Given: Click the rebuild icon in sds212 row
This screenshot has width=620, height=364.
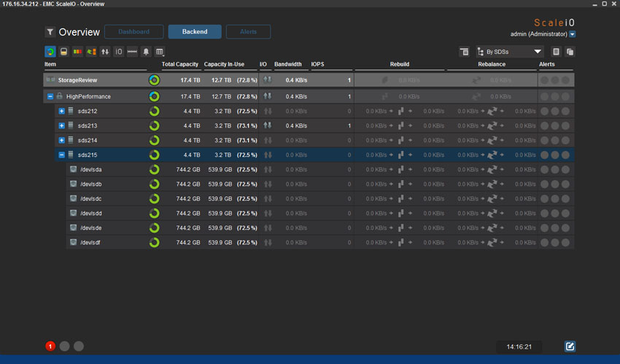Looking at the screenshot, I should [x=401, y=111].
